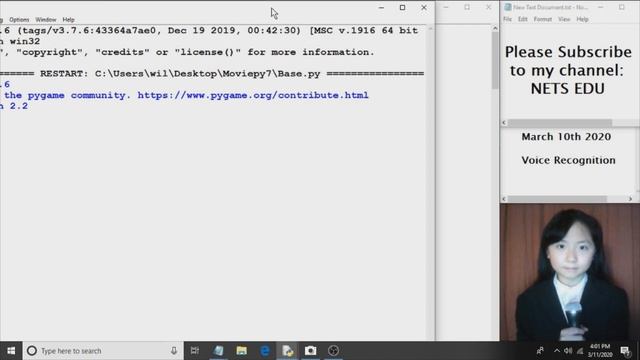Open Notepad's Edit menu
The image size is (640, 360).
pos(523,19)
